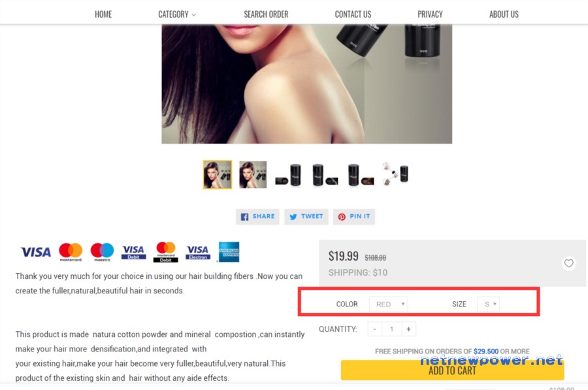Show the third thumbnail with black bottle
Viewport: 588px width, 390px height.
pyautogui.click(x=288, y=175)
